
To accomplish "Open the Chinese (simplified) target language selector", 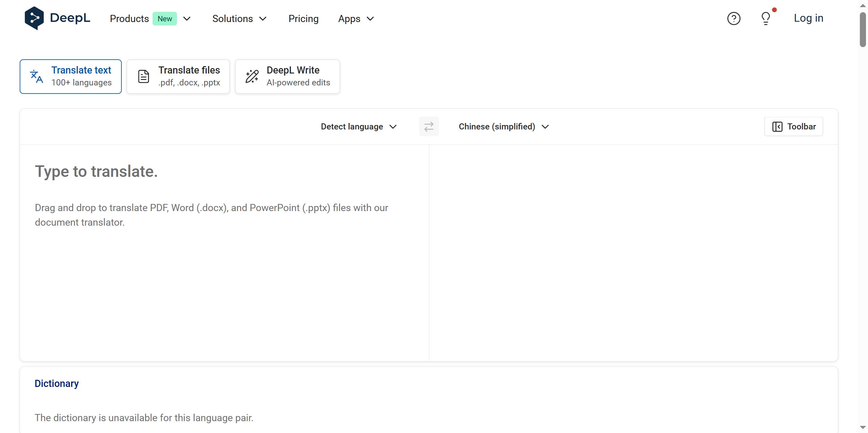I will 504,127.
